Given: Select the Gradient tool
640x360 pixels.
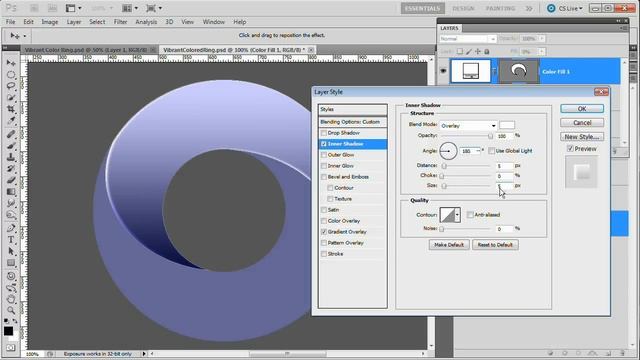Looking at the screenshot, I should 11,191.
